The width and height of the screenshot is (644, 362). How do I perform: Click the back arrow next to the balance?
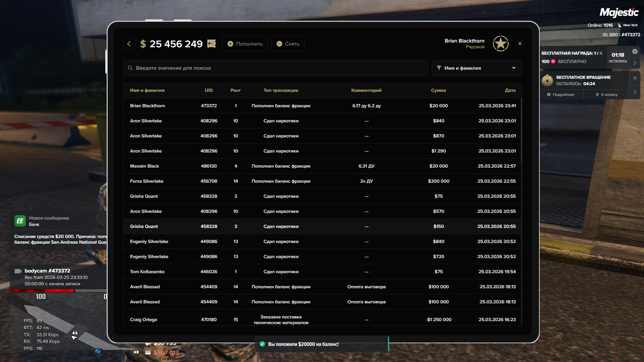(x=129, y=44)
